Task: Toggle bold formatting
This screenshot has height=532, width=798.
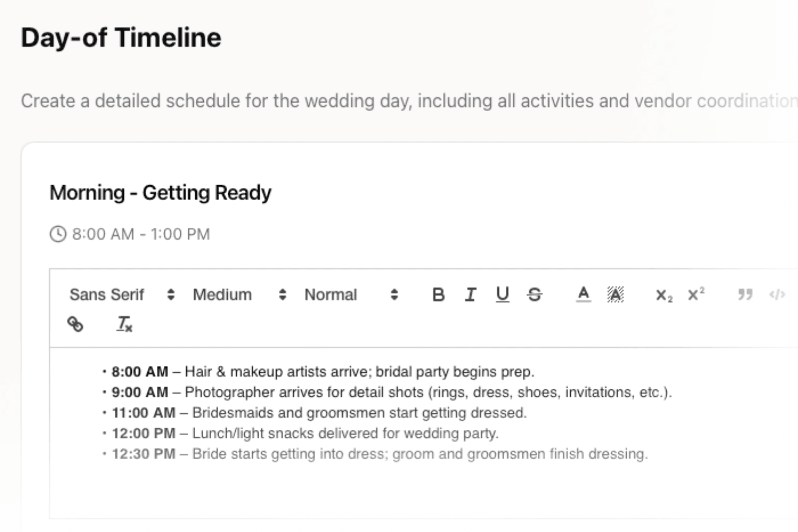Action: click(438, 295)
